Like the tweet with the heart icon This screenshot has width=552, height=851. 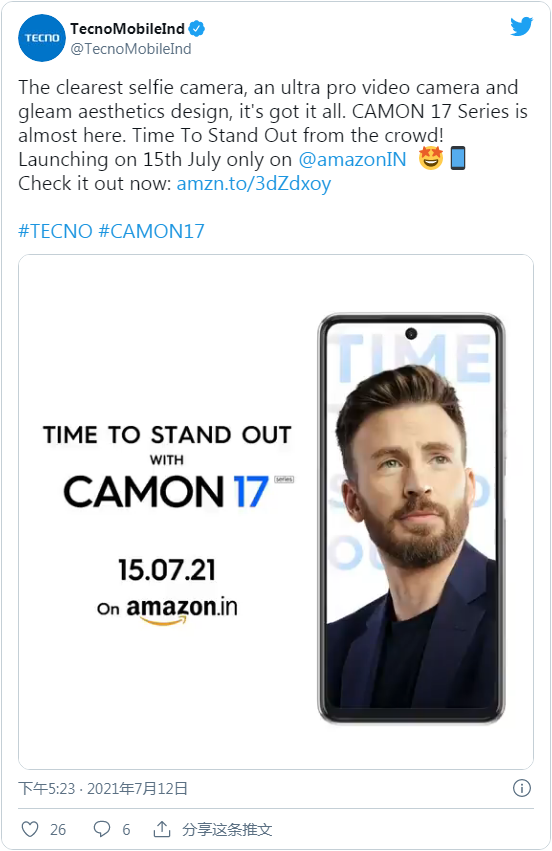[x=30, y=829]
